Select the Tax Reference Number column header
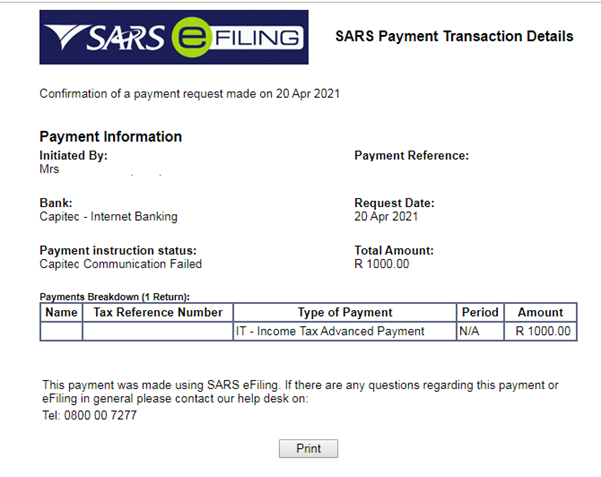This screenshot has height=477, width=601. pos(158,312)
